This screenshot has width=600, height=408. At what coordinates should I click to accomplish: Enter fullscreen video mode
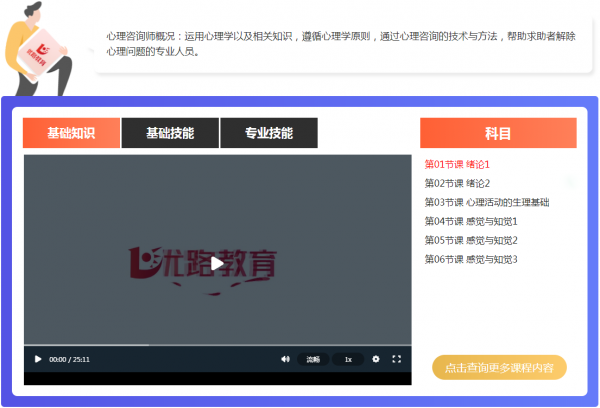[x=396, y=359]
